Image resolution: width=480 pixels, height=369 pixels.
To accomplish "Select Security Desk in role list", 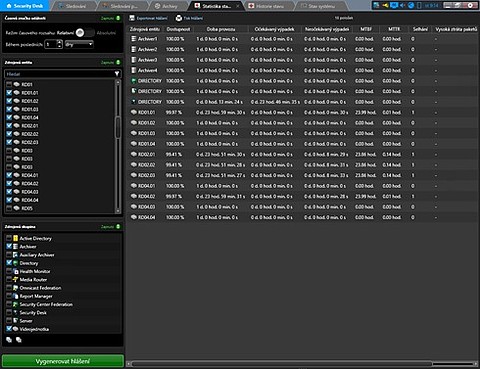I will 33,312.
